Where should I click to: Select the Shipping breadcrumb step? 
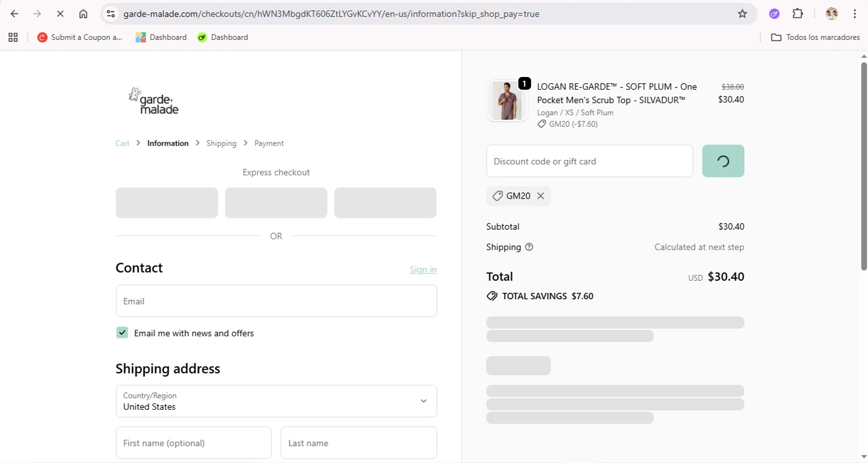point(222,143)
